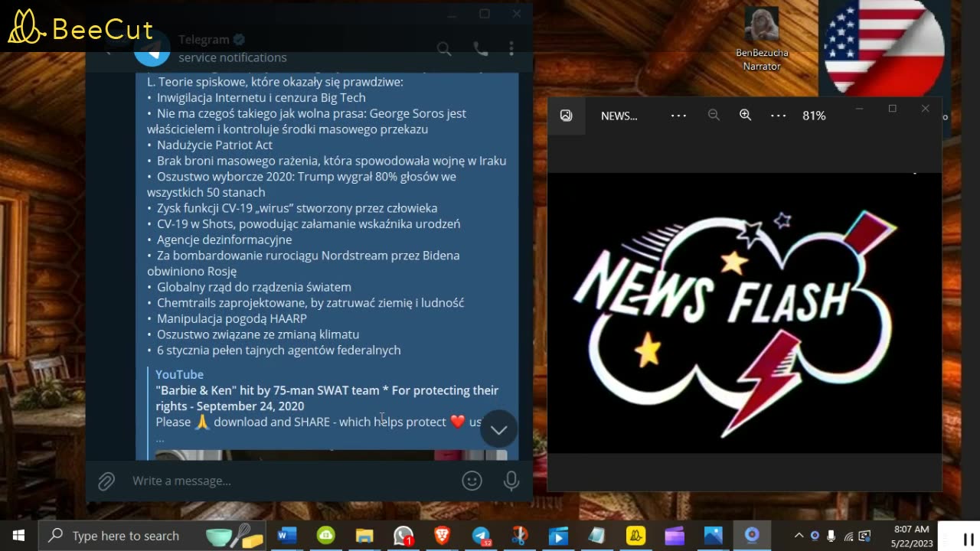Open Telegram search magnifier icon
980x551 pixels.
[444, 49]
